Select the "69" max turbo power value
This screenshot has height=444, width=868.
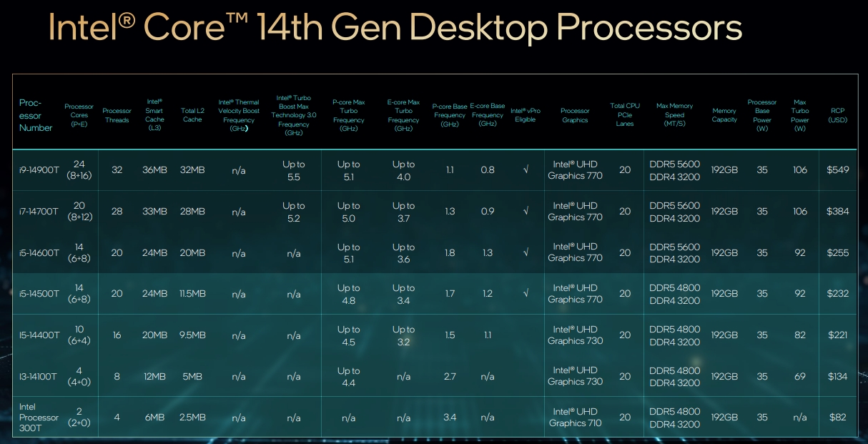click(x=800, y=377)
